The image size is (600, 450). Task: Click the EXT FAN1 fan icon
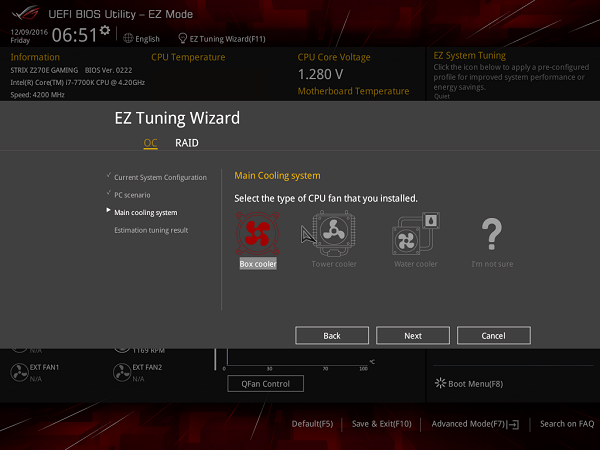coord(19,372)
